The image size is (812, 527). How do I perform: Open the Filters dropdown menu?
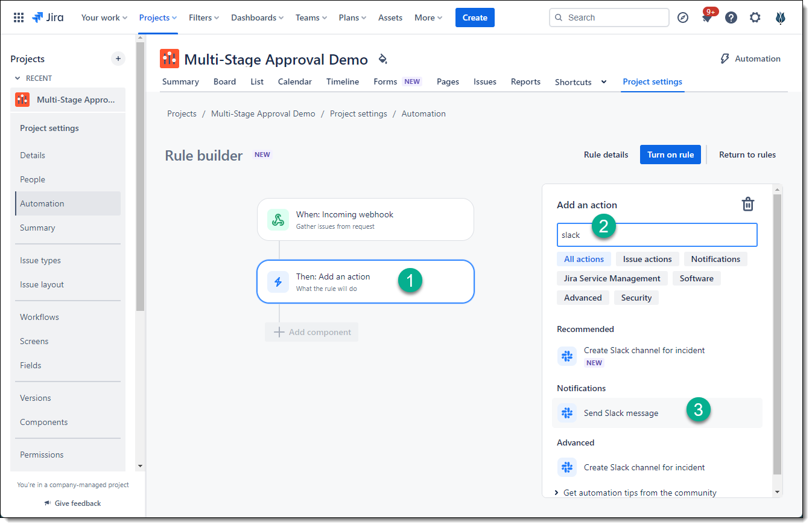point(203,18)
